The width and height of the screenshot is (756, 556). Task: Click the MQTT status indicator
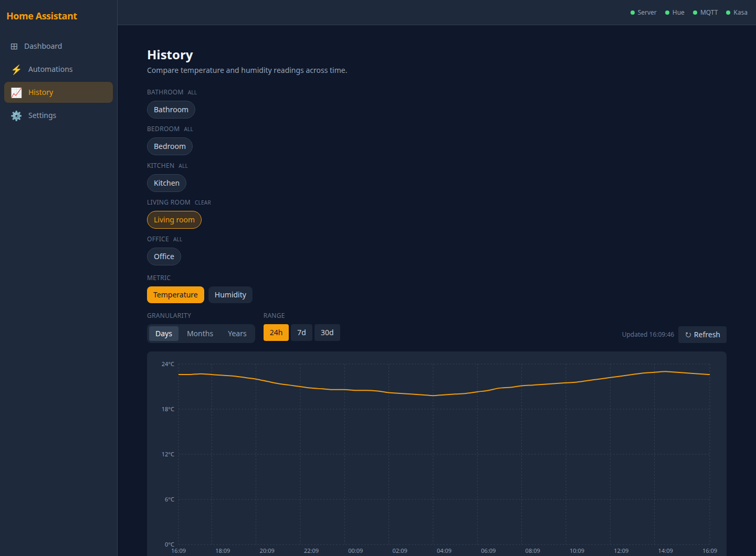click(705, 13)
